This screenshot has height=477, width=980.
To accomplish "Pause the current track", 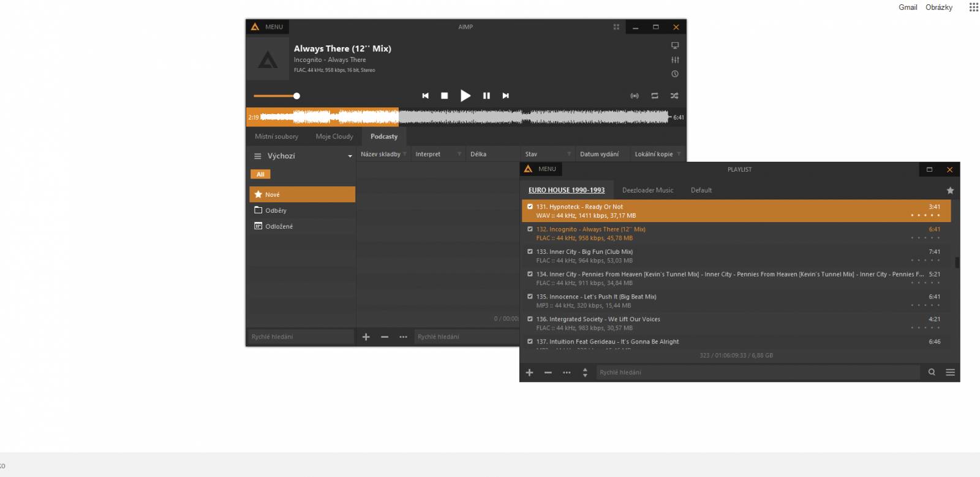I will (x=486, y=96).
